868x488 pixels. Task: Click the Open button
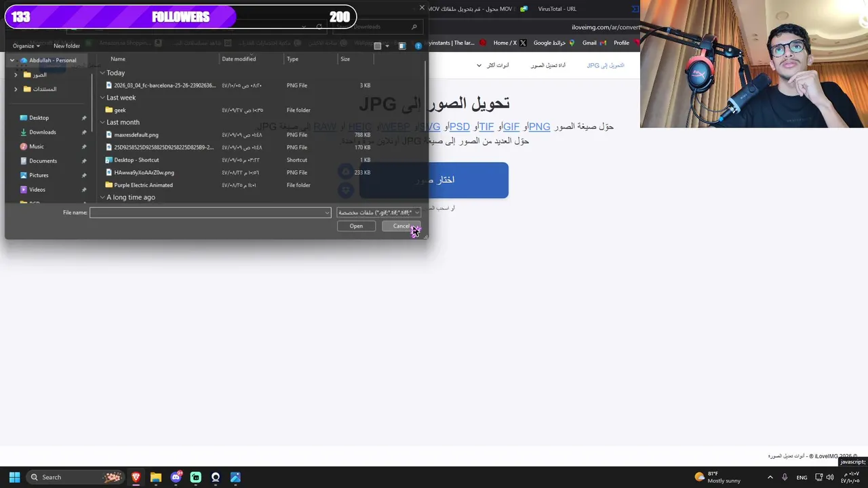pos(356,226)
